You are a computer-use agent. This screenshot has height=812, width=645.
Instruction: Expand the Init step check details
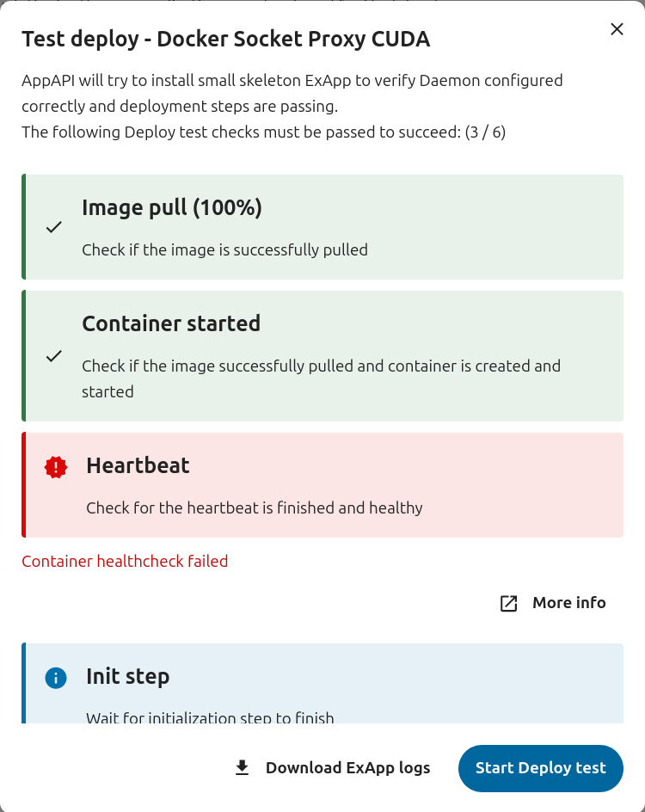click(322, 684)
